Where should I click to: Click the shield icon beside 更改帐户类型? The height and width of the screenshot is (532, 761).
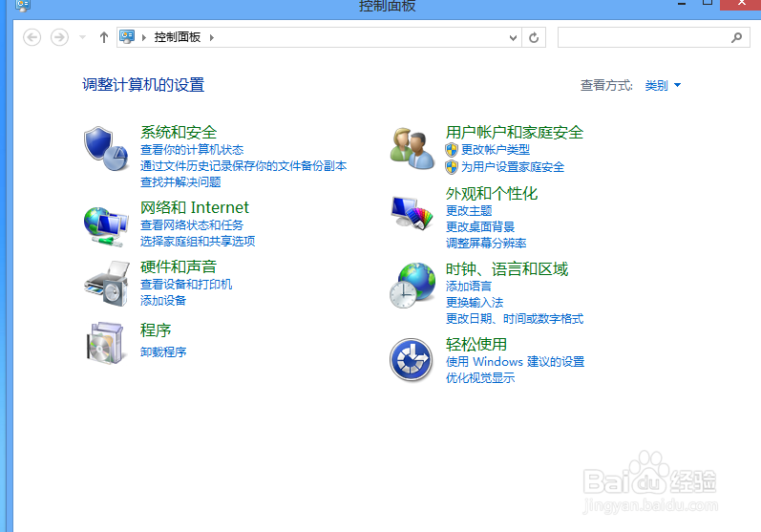coord(452,150)
